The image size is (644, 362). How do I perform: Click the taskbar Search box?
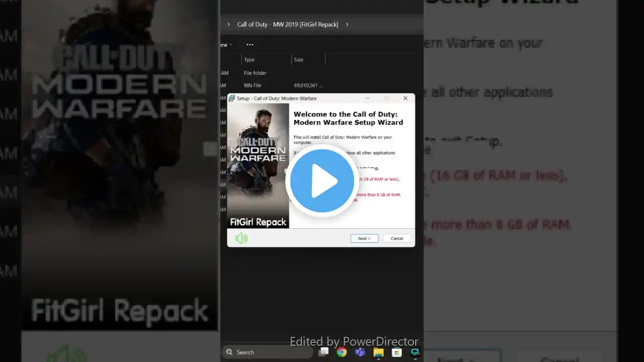(268, 352)
